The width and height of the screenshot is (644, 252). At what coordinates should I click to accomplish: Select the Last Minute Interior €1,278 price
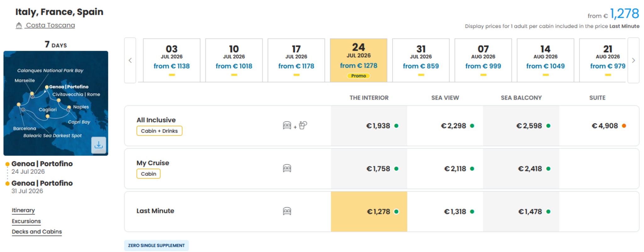[369, 212]
